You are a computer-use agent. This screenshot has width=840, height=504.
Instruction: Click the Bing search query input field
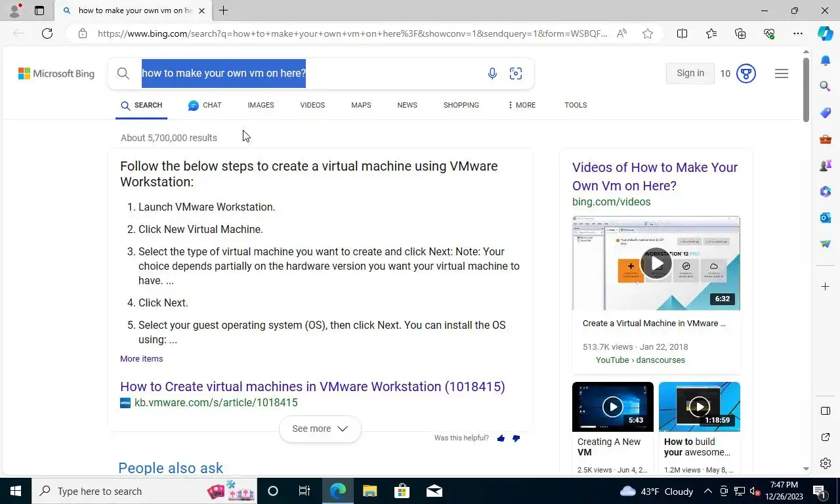point(308,73)
